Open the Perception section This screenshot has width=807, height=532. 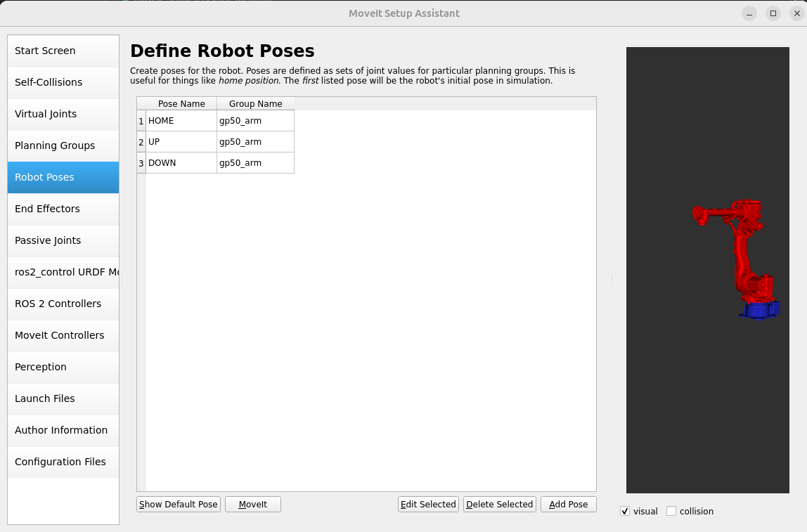point(63,368)
